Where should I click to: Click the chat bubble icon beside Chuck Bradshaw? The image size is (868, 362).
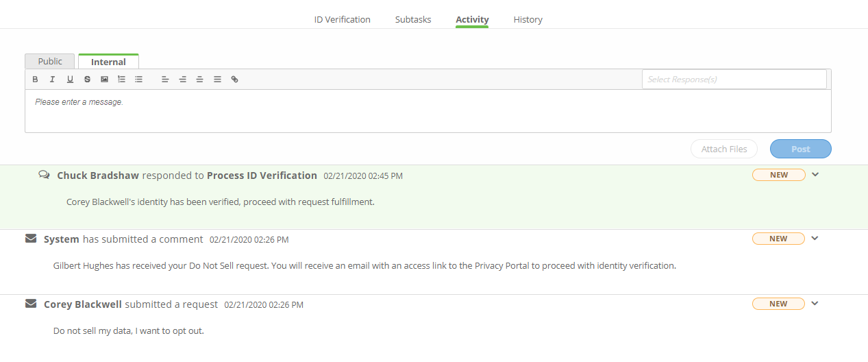[x=44, y=175]
